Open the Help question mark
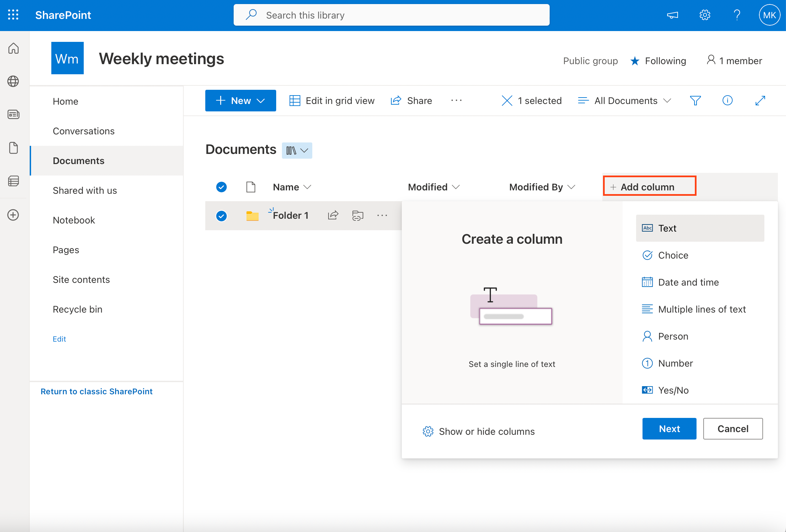786x532 pixels. tap(737, 15)
